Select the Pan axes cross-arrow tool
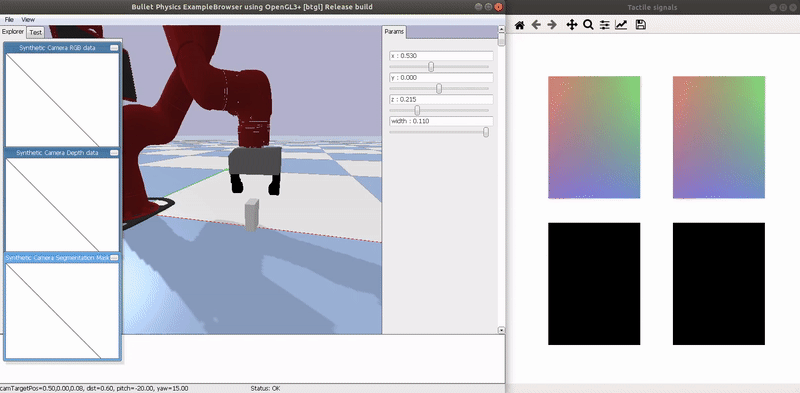This screenshot has height=393, width=800. (x=571, y=24)
